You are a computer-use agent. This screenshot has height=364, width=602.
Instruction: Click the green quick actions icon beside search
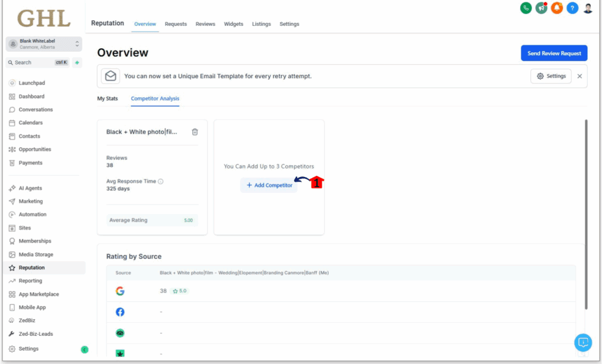[77, 62]
